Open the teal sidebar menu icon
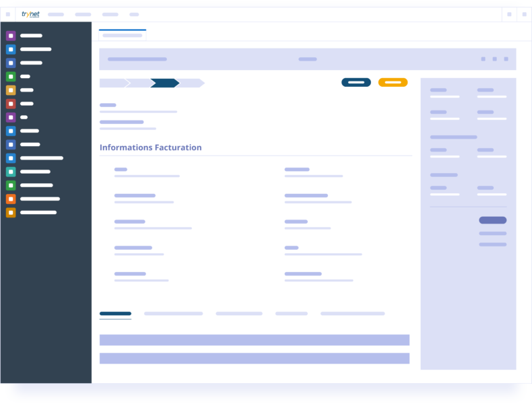This screenshot has width=532, height=404. pos(11,172)
